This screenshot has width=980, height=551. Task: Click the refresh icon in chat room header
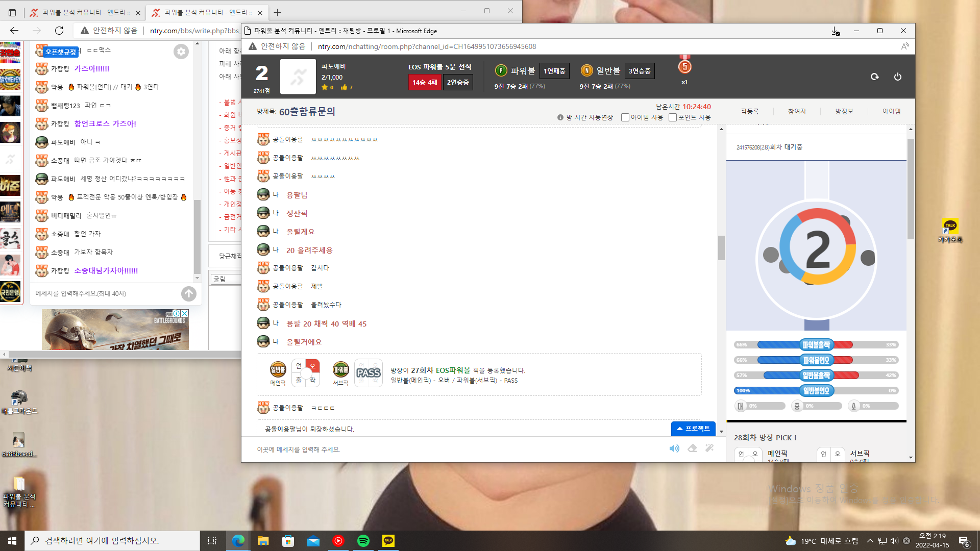875,77
